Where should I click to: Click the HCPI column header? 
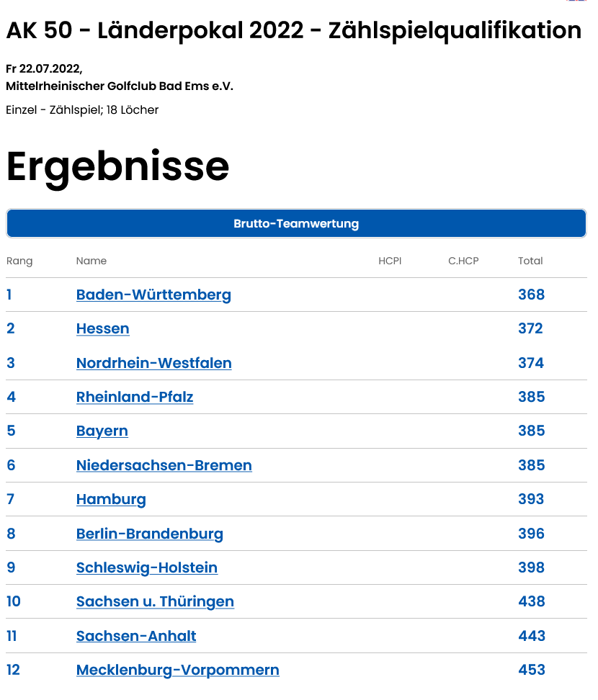[x=390, y=261]
